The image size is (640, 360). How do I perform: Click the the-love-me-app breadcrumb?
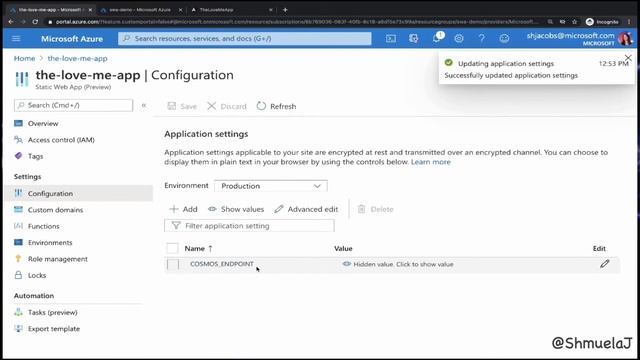(78, 58)
